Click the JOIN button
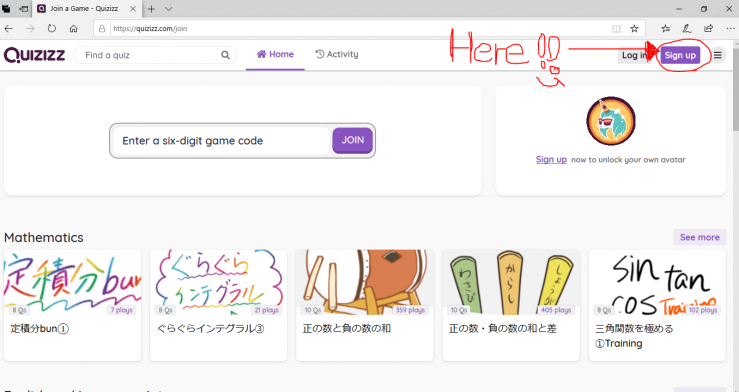 [x=353, y=140]
